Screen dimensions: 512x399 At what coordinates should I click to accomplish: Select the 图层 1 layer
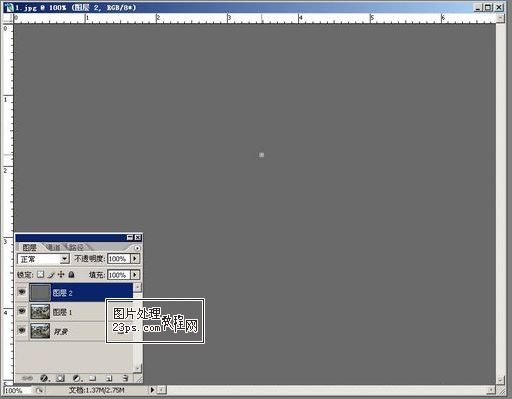pyautogui.click(x=74, y=312)
